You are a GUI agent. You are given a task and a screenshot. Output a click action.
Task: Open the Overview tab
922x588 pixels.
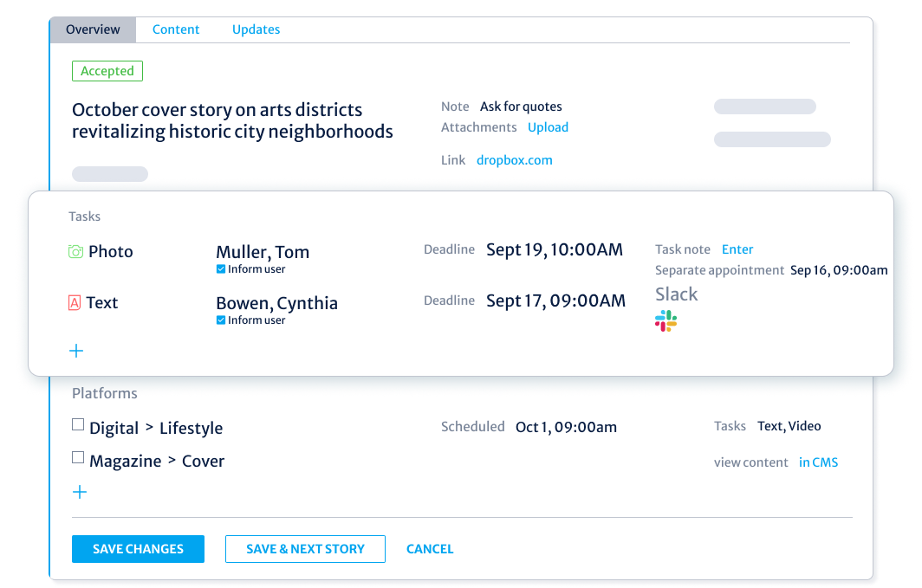[x=92, y=29]
